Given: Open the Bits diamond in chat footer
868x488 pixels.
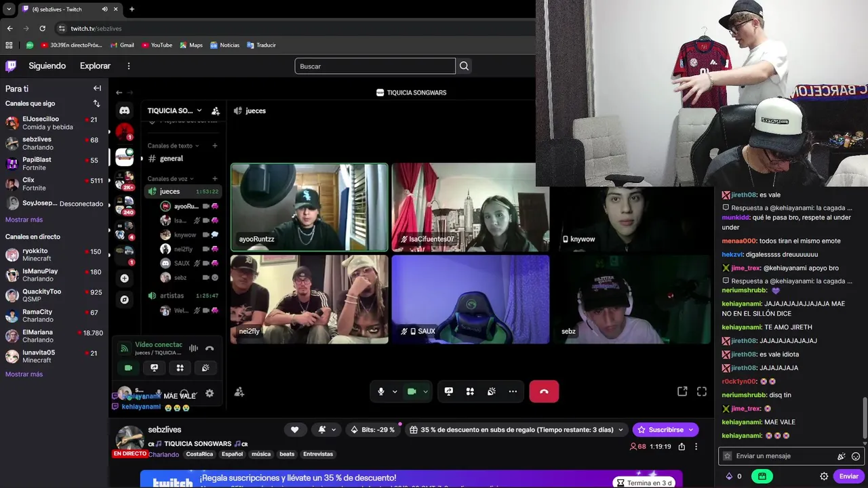Looking at the screenshot, I should click(729, 476).
